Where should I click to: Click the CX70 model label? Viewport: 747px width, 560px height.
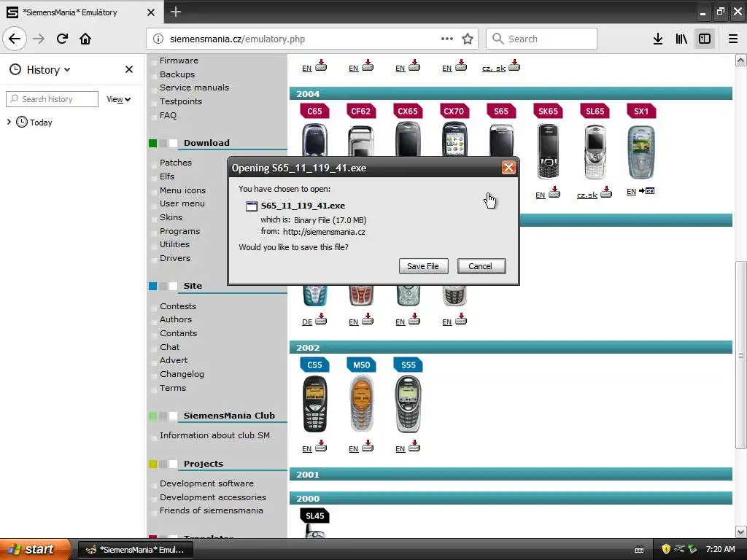pyautogui.click(x=454, y=112)
